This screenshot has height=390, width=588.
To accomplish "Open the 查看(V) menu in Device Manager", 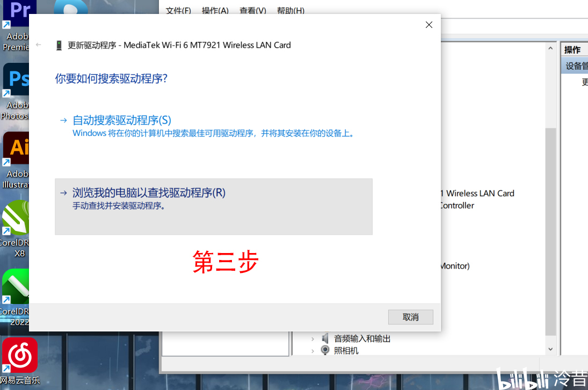I will point(253,11).
